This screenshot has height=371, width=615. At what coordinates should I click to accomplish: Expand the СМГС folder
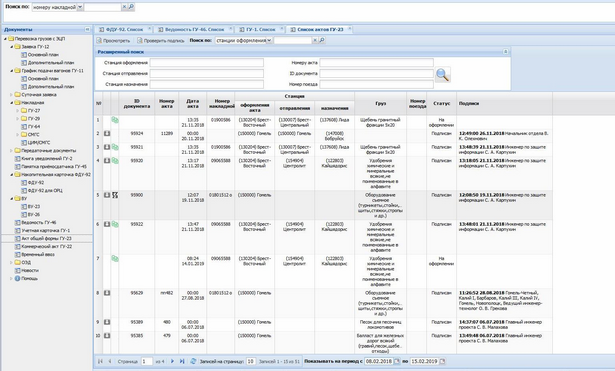(18, 135)
